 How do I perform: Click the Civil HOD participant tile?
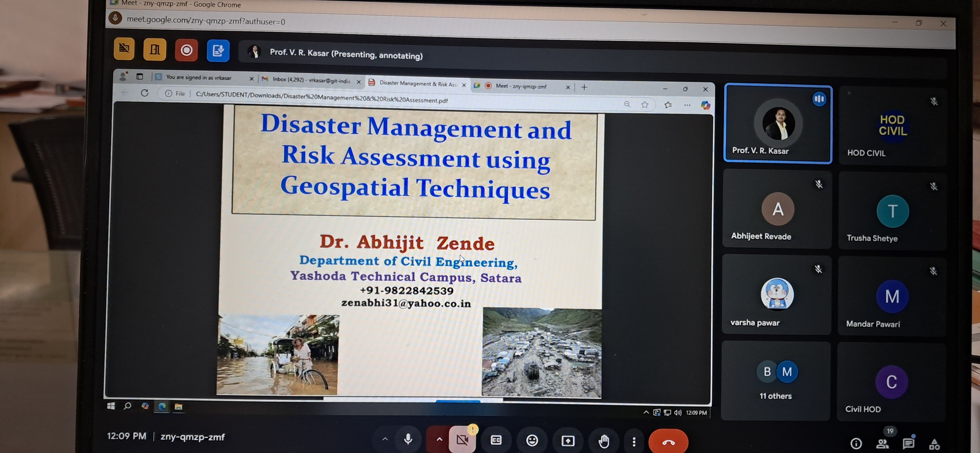click(x=891, y=382)
